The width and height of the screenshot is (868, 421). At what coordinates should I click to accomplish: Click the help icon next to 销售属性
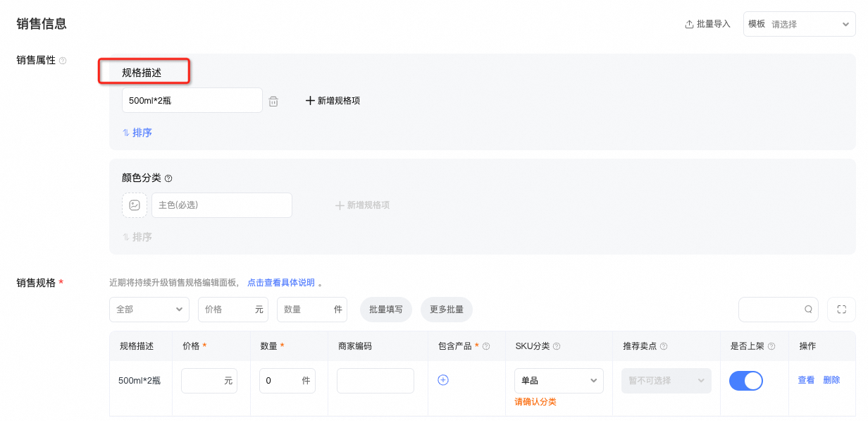point(63,61)
